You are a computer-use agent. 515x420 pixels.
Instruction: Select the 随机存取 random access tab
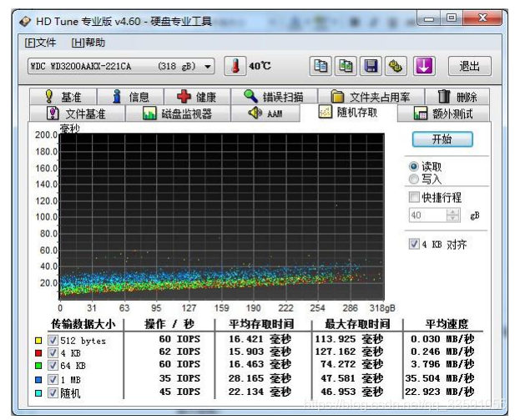coord(348,113)
